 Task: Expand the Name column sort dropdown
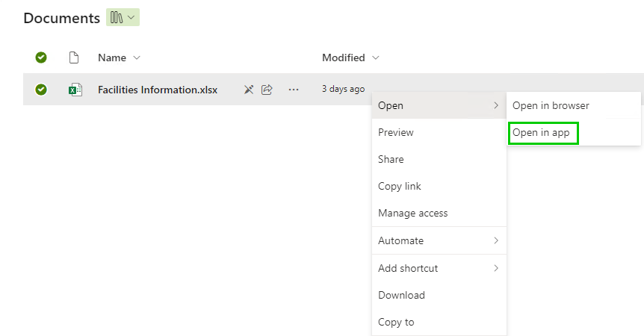coord(137,57)
